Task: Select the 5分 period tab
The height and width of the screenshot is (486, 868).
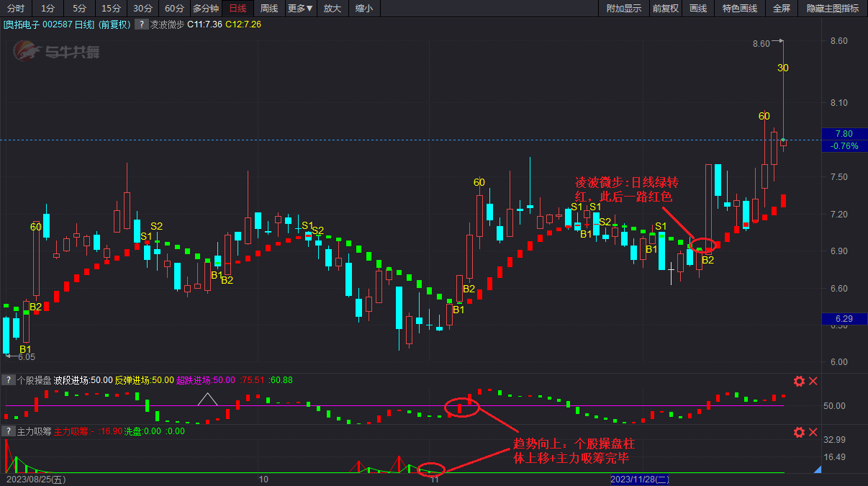Action: [79, 9]
